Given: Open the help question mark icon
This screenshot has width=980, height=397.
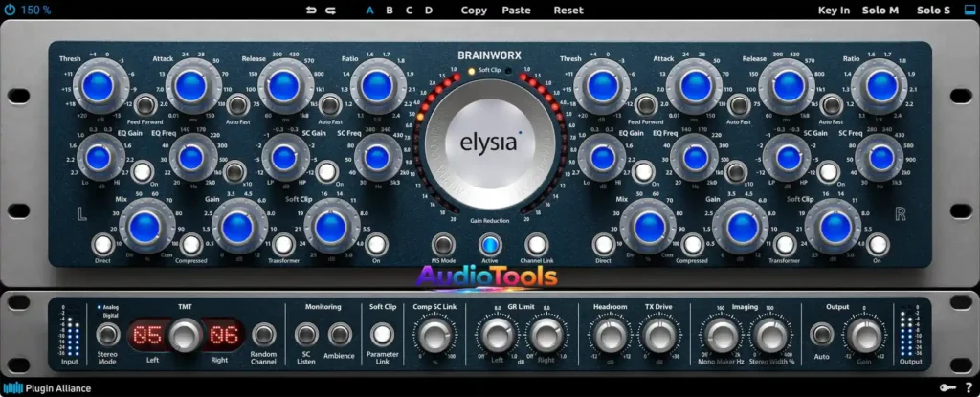Looking at the screenshot, I should click(x=969, y=388).
